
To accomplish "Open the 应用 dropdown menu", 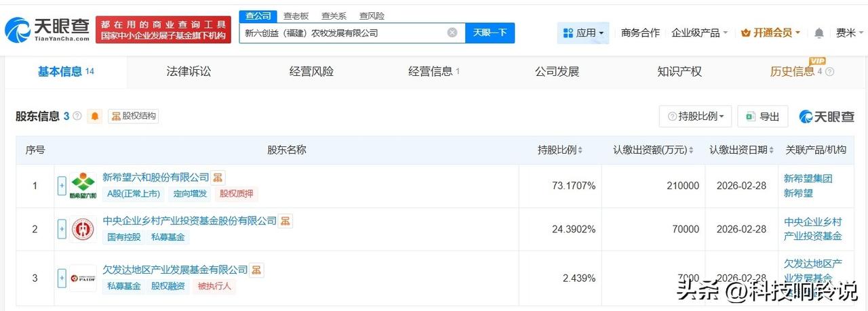I will coord(583,33).
